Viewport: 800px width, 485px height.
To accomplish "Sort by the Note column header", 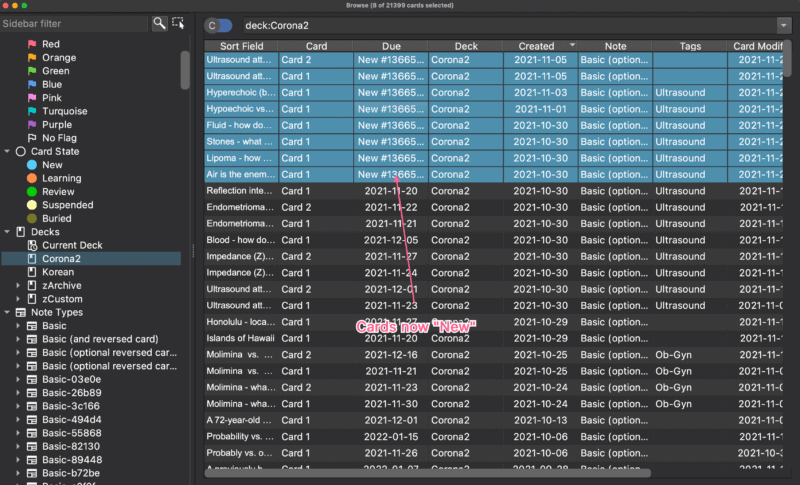I will coord(615,46).
